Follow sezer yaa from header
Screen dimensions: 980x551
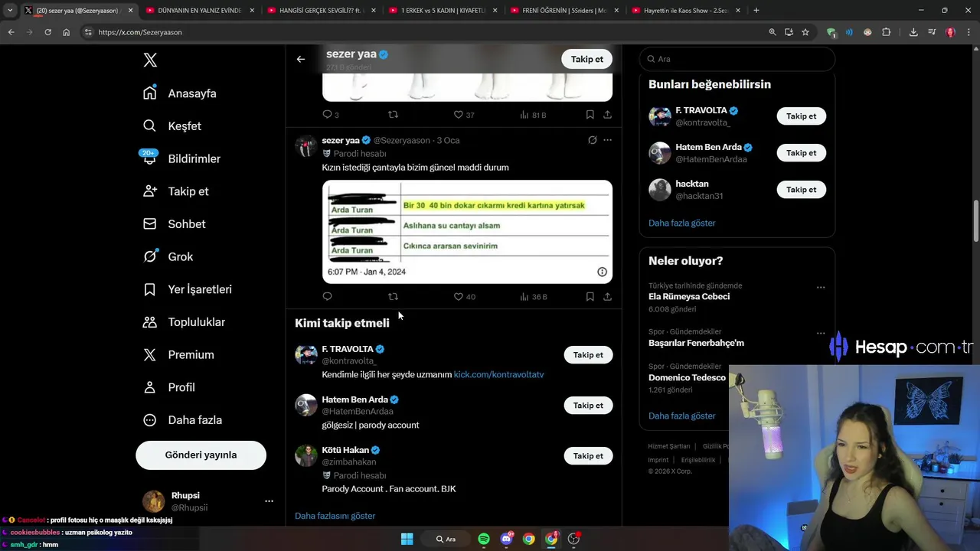tap(586, 59)
